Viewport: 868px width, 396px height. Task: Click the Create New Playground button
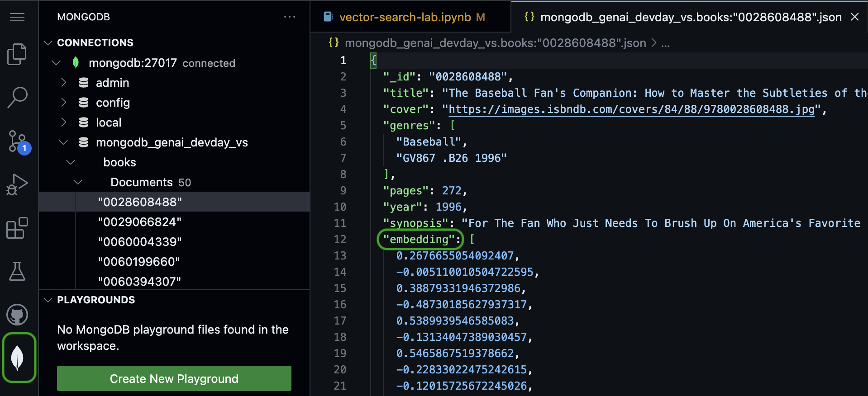(174, 378)
